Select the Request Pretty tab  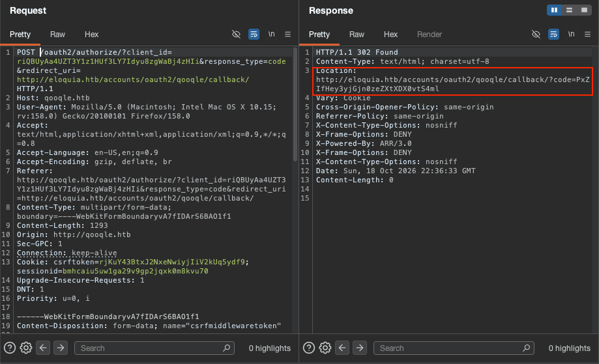coord(20,35)
